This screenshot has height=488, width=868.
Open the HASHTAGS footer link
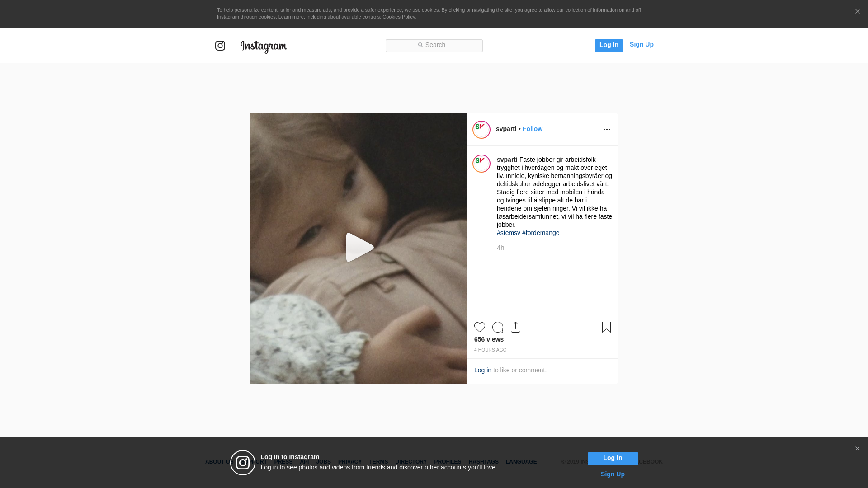tap(483, 462)
